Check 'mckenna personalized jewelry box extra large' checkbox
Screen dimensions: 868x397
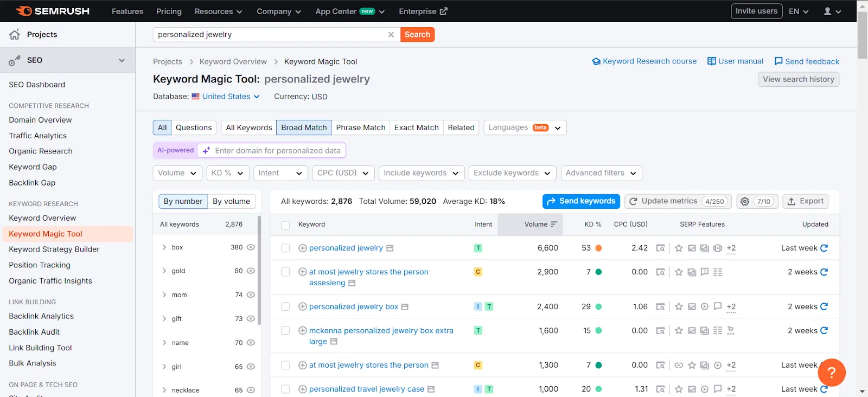285,330
